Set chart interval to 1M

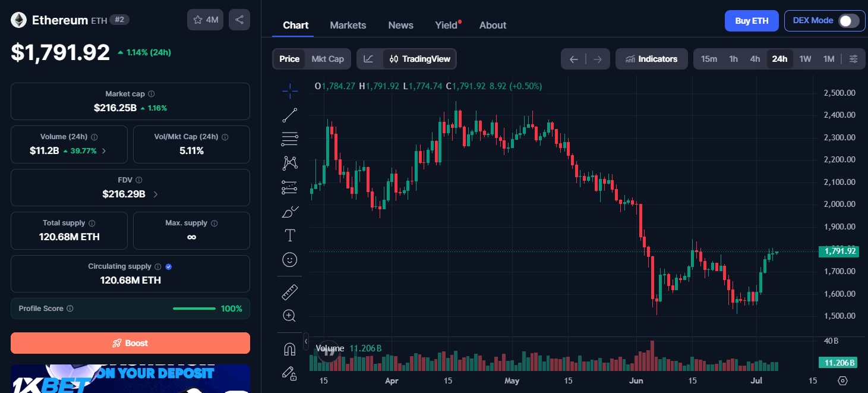coord(829,59)
